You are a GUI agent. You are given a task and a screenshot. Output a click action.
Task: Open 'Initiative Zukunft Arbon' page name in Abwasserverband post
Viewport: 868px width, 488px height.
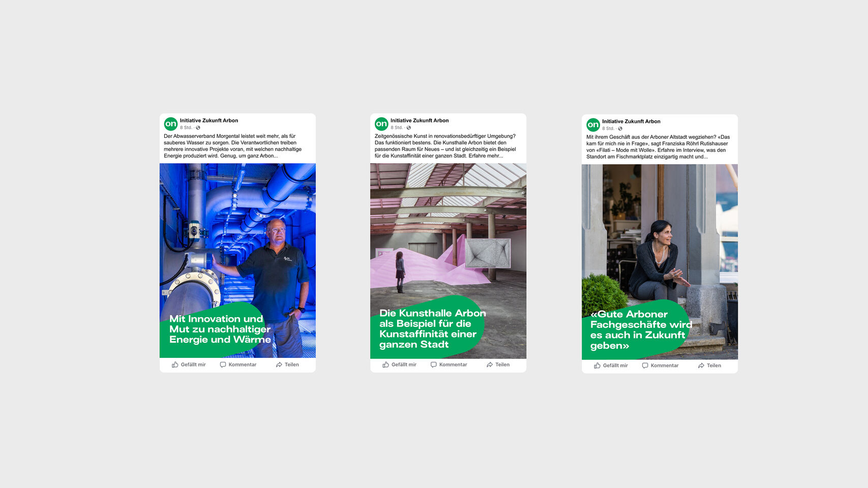209,120
